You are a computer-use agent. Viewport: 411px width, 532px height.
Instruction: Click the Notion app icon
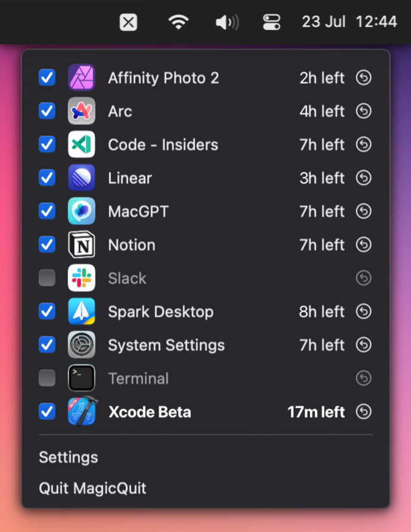[x=82, y=245]
